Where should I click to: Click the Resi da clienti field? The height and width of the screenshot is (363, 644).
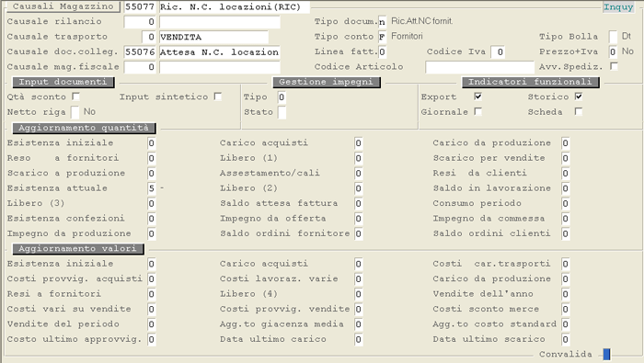[566, 173]
